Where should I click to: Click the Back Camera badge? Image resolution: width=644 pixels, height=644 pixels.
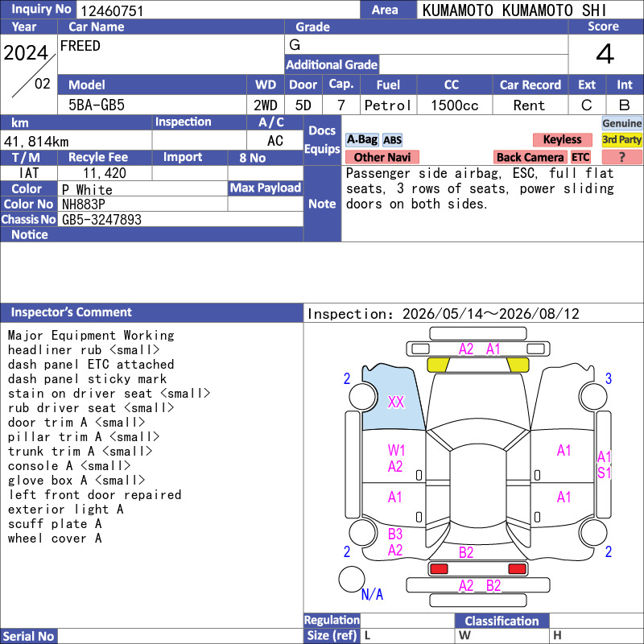pos(530,157)
